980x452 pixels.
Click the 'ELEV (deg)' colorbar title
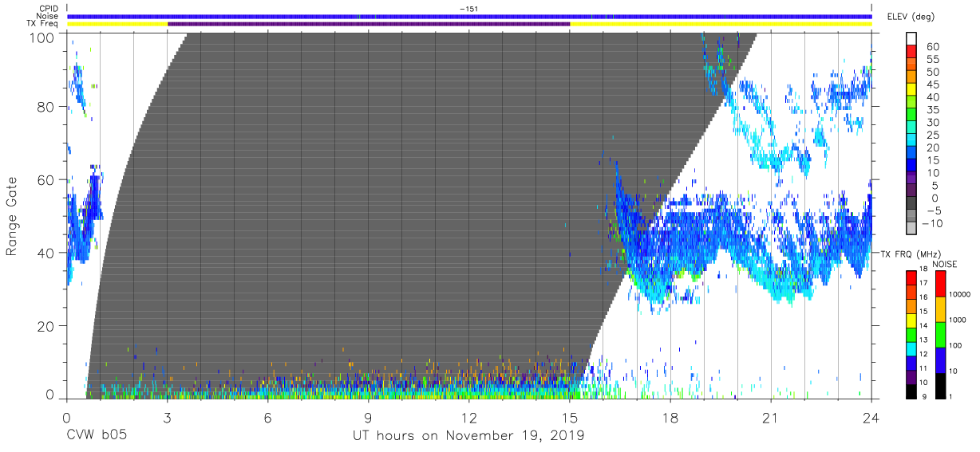[912, 17]
